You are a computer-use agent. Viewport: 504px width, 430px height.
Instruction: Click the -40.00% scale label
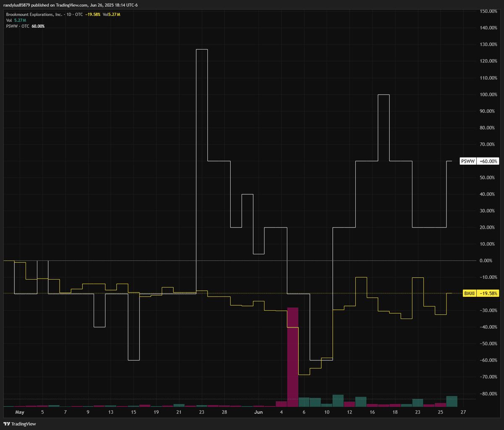tap(488, 327)
